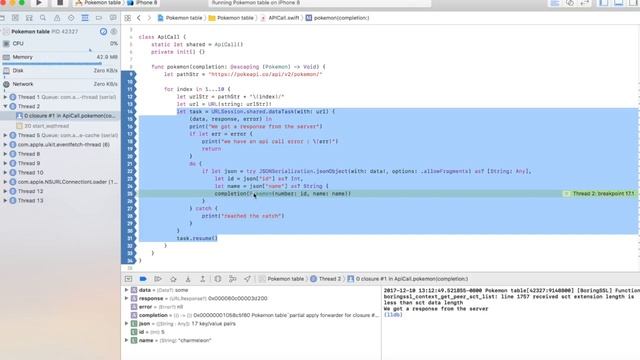This screenshot has height=360, width=640.
Task: Toggle the line 9 breakpoint
Action: 129,74
